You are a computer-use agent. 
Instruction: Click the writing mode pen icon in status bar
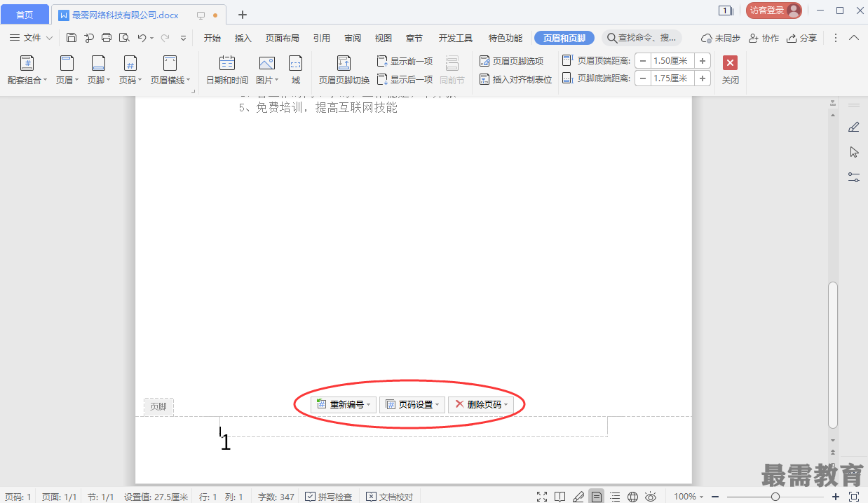click(x=578, y=497)
